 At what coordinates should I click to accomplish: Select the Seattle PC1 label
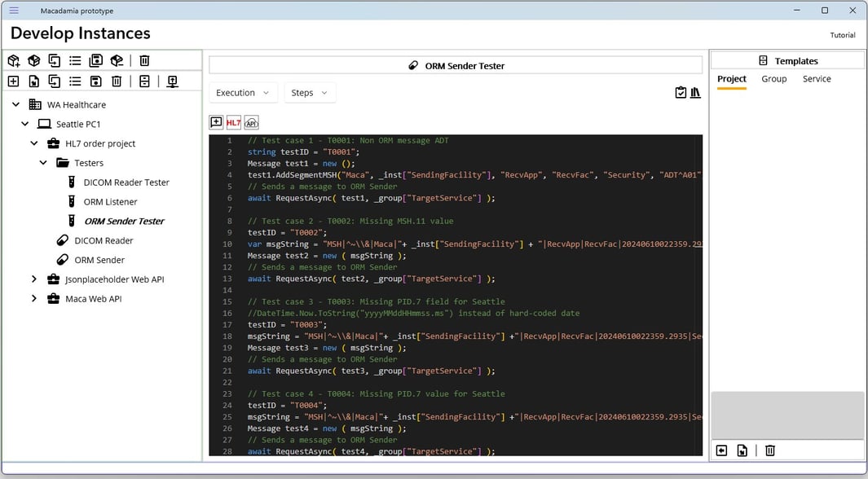78,124
